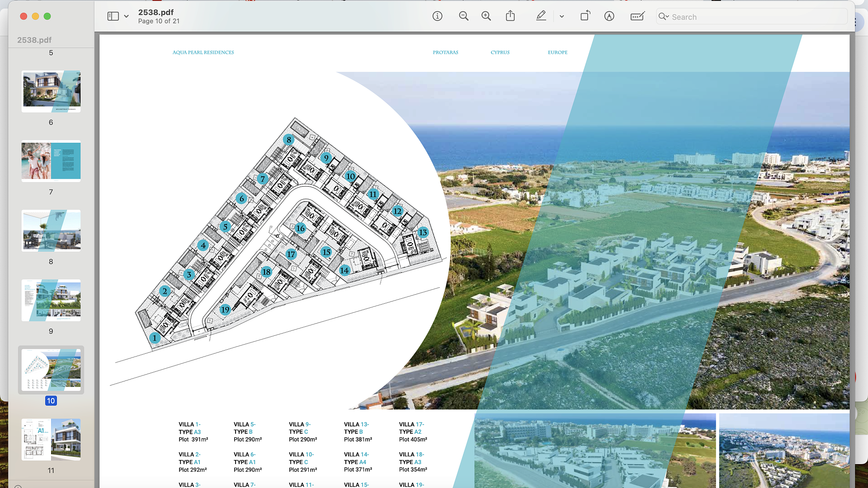Zoom in on the PDF page
868x488 pixels.
pyautogui.click(x=486, y=16)
